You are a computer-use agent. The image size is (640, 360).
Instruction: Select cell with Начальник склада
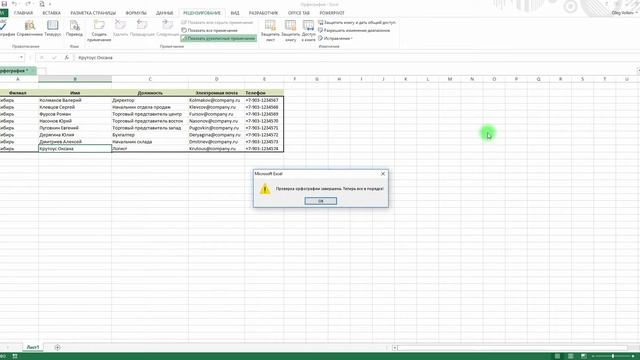tap(150, 142)
